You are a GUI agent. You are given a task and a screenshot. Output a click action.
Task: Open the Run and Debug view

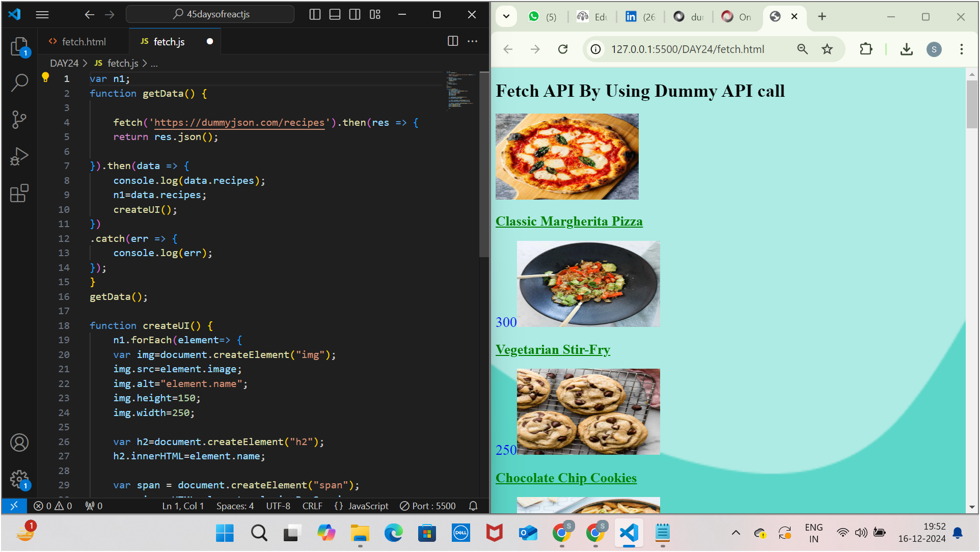tap(19, 156)
